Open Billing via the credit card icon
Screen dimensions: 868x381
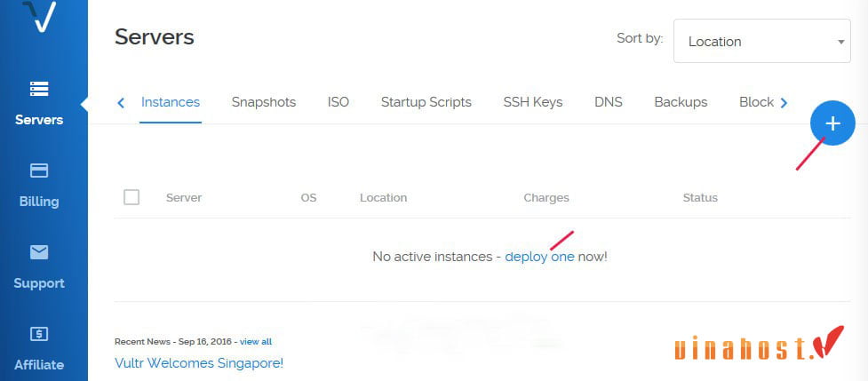(x=39, y=171)
